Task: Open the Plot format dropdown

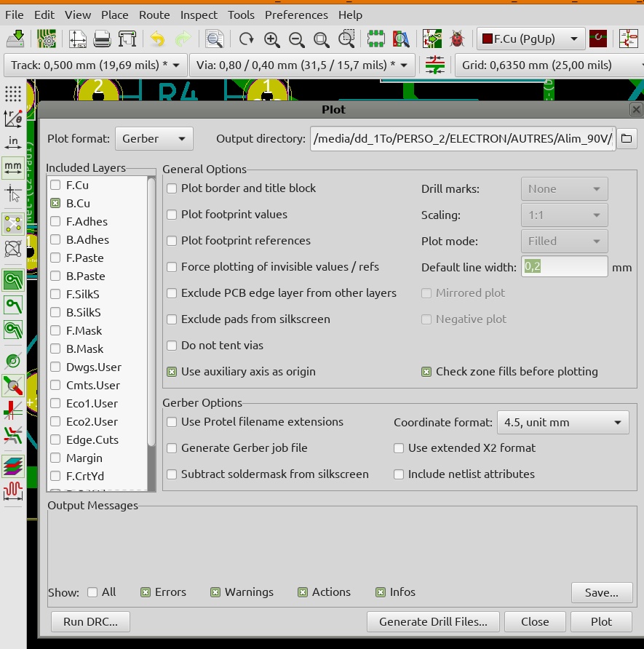Action: click(154, 138)
